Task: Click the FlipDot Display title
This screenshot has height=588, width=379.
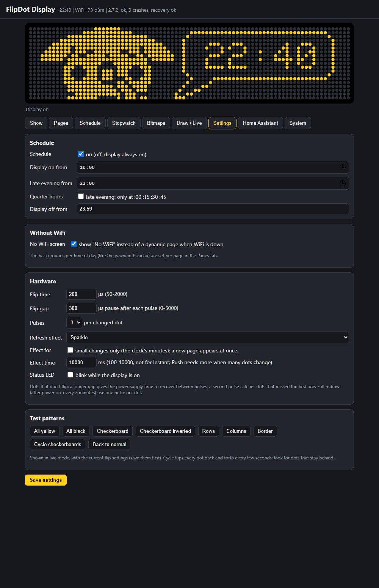Action: pos(30,9)
